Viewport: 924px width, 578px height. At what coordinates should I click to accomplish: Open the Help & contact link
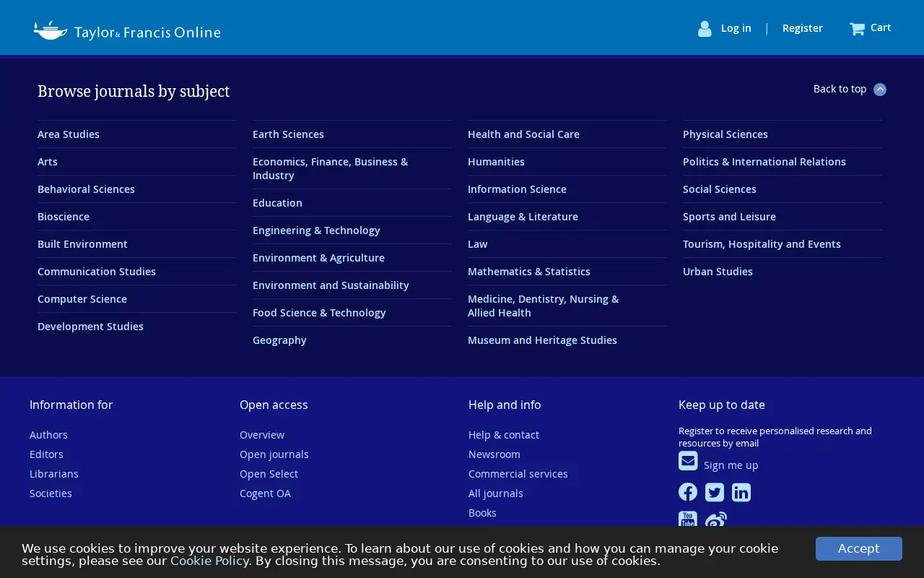pyautogui.click(x=504, y=435)
